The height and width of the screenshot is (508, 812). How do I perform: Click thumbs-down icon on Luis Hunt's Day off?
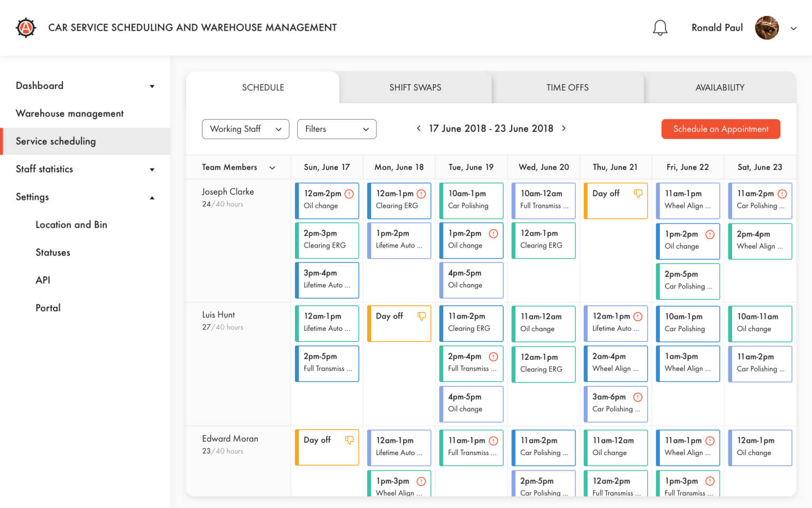coord(421,316)
